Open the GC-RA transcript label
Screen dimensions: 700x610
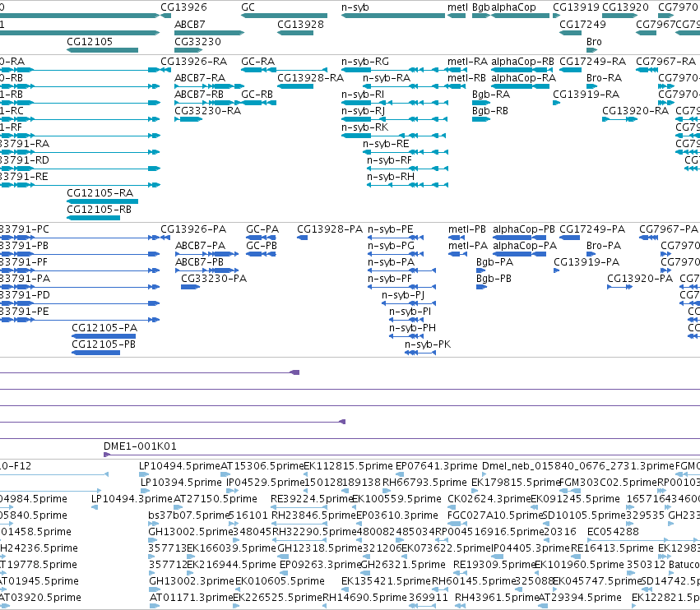coord(257,62)
